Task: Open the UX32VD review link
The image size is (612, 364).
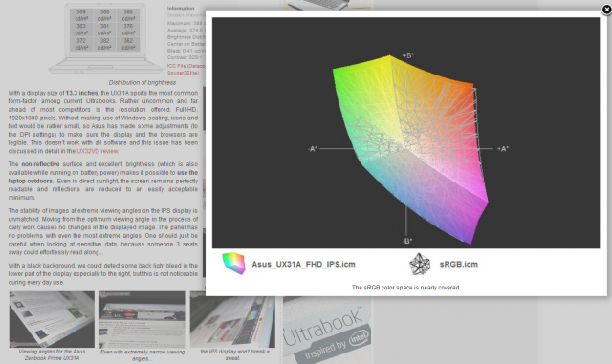Action: (98, 151)
